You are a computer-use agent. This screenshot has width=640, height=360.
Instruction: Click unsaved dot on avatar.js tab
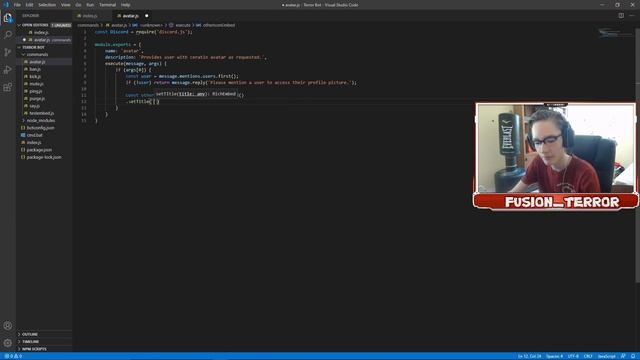(147, 16)
